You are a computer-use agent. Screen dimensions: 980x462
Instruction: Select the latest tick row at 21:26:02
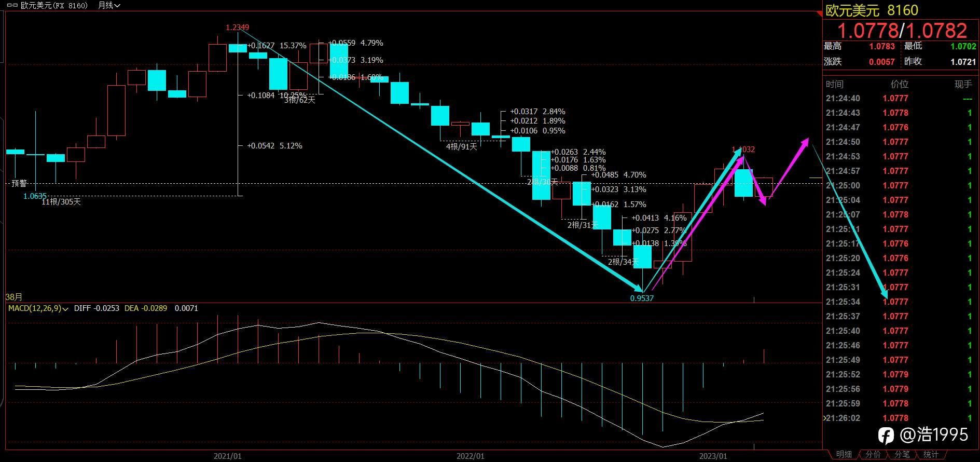click(900, 418)
